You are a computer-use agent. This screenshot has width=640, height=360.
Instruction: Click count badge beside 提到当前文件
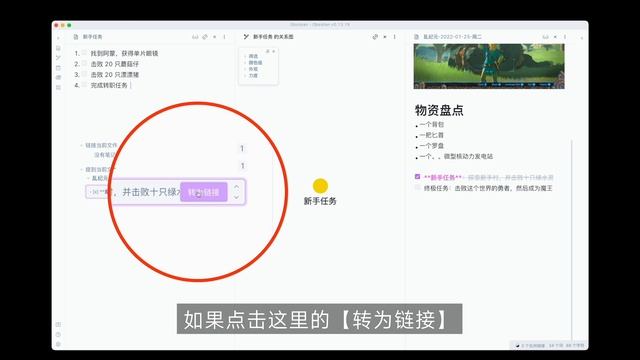pyautogui.click(x=242, y=165)
